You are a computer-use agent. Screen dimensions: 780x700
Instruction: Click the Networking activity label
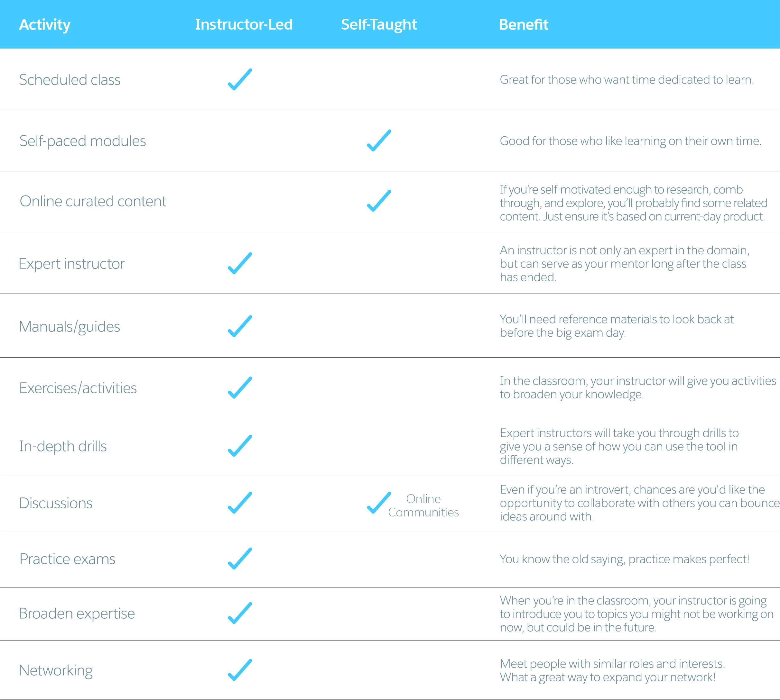56,670
